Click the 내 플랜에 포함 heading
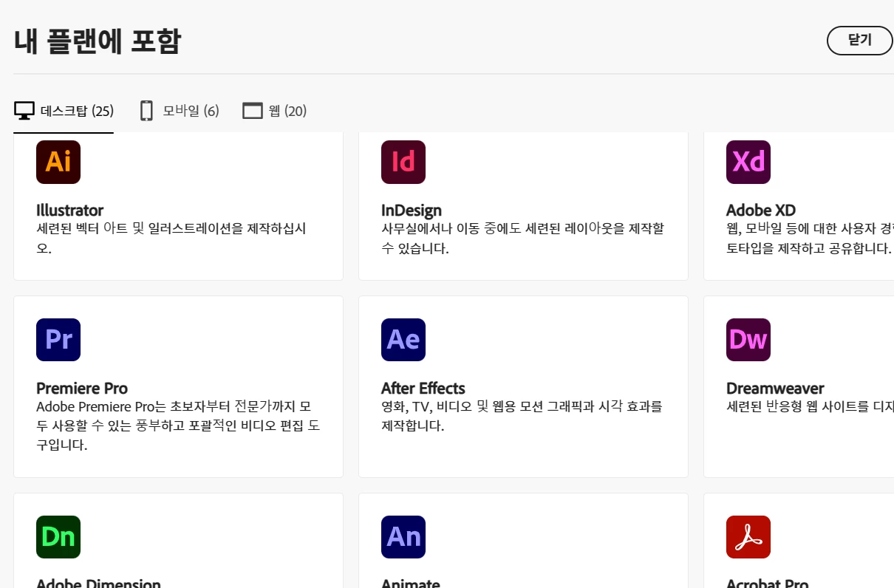This screenshot has width=894, height=588. 98,41
